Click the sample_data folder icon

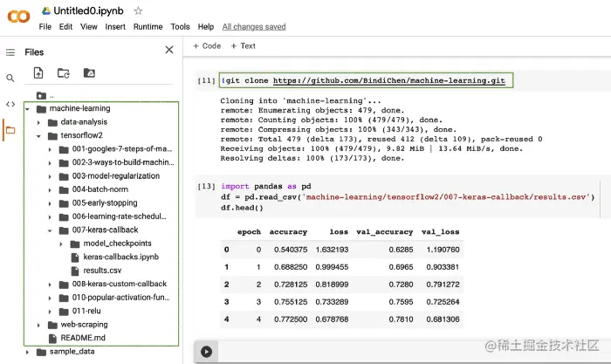41,352
